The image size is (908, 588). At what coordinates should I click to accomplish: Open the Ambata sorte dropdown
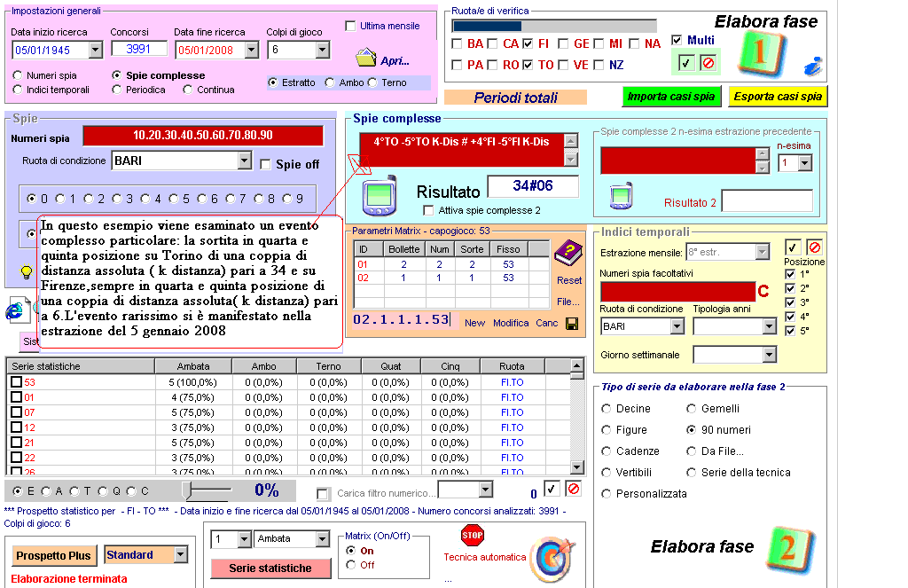[323, 539]
